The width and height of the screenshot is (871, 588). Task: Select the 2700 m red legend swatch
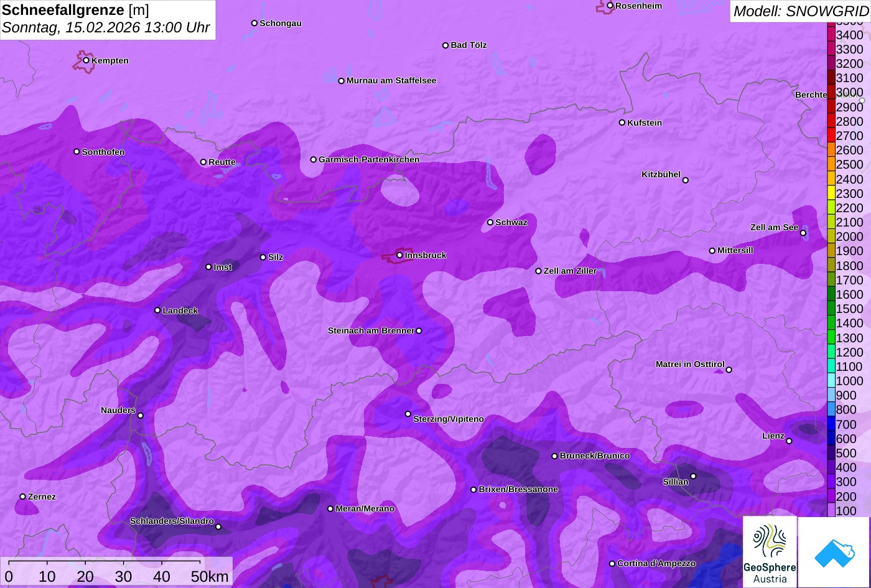coord(831,136)
